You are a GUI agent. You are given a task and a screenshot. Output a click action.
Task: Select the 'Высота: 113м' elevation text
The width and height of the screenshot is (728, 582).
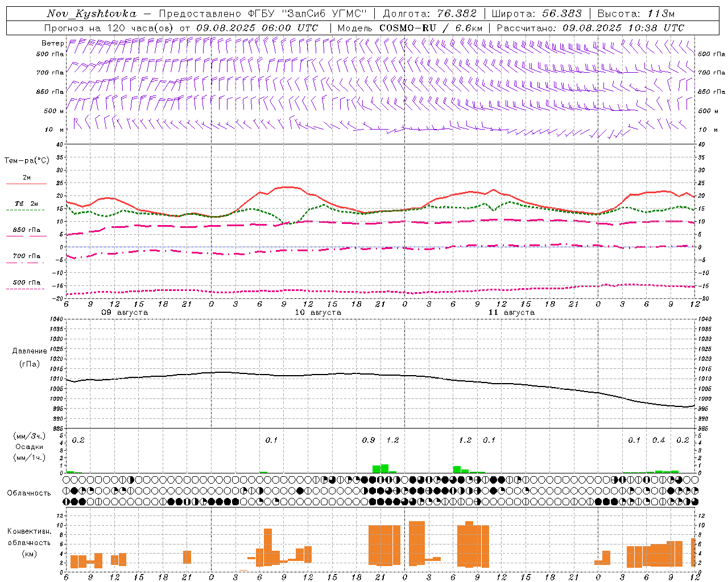pyautogui.click(x=636, y=14)
